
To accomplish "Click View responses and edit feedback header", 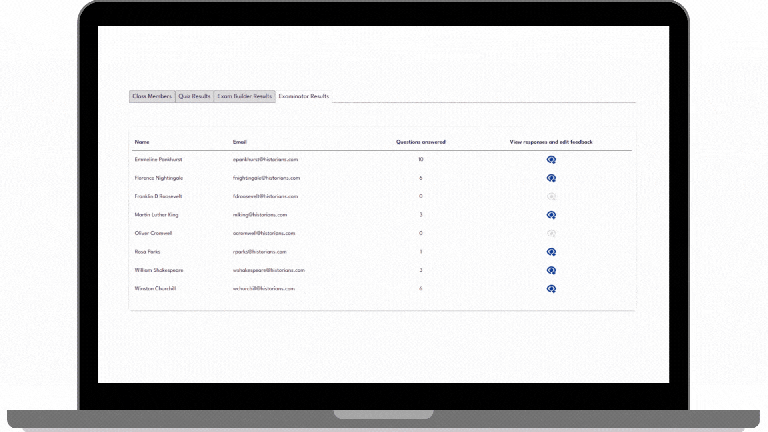I will 551,142.
